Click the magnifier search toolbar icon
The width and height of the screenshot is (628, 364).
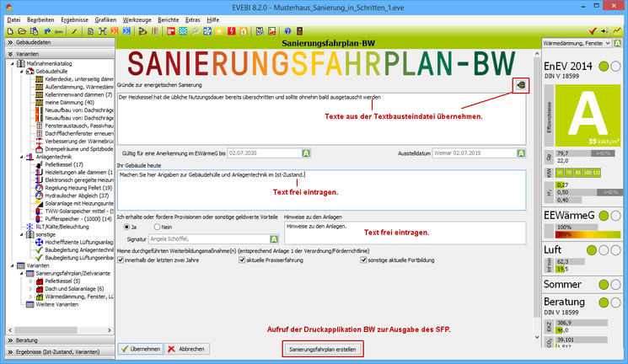click(x=196, y=31)
